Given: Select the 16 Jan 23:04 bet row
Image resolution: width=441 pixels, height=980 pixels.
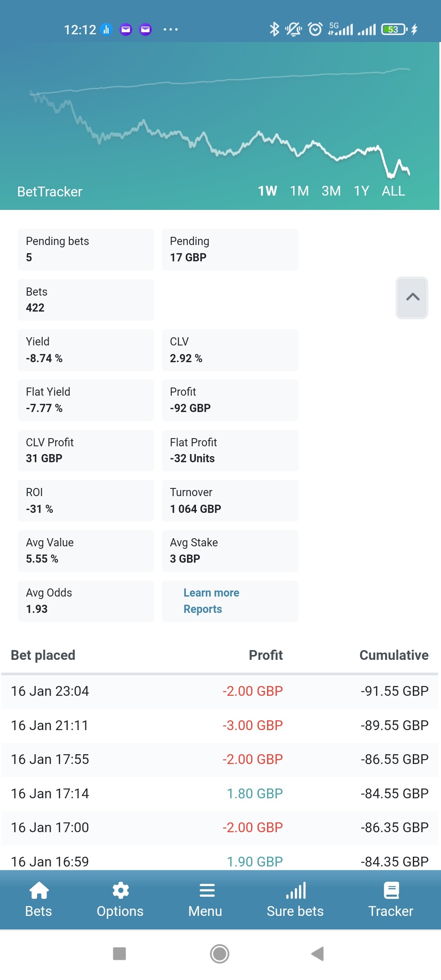Looking at the screenshot, I should pyautogui.click(x=220, y=691).
